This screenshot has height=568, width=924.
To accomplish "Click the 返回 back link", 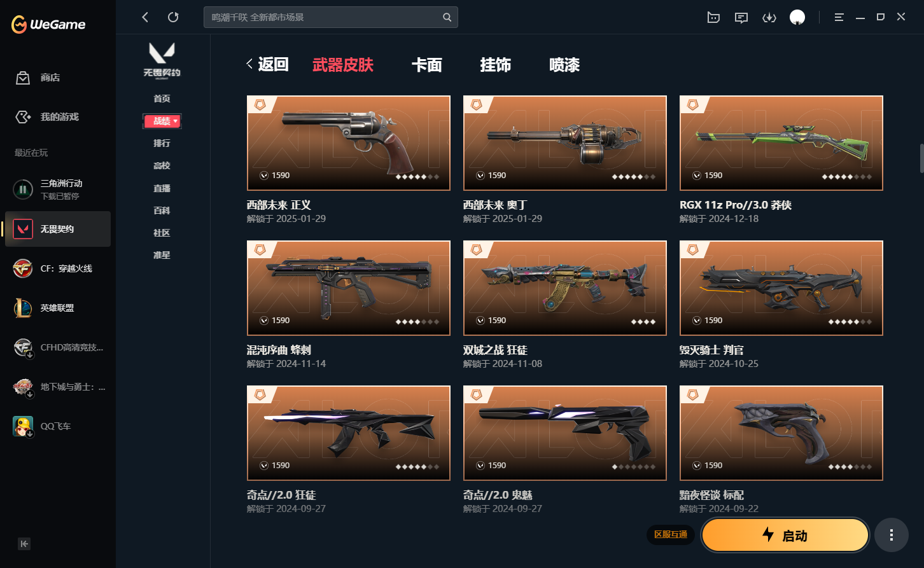I will [x=268, y=64].
